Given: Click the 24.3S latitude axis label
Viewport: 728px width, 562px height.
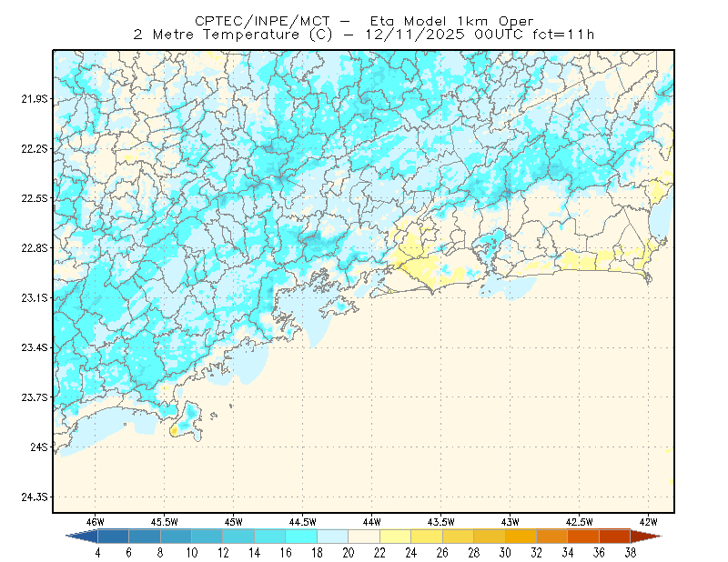Looking at the screenshot, I should (x=35, y=497).
